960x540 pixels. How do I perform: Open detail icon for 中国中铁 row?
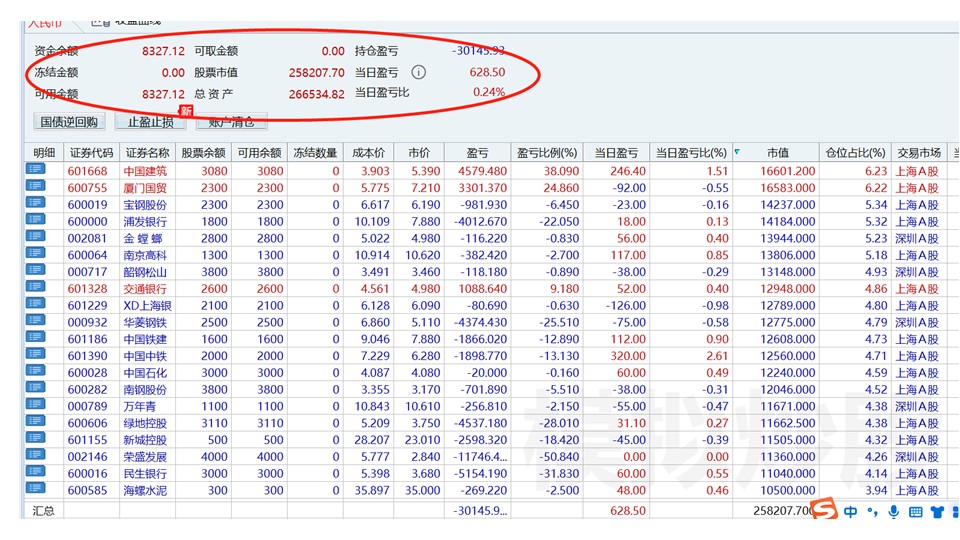point(36,354)
